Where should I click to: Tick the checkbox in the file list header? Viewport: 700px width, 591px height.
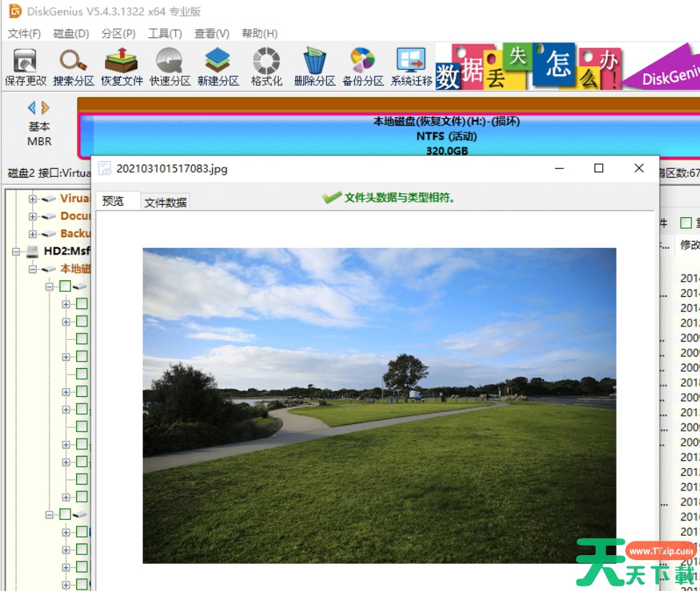pyautogui.click(x=686, y=224)
